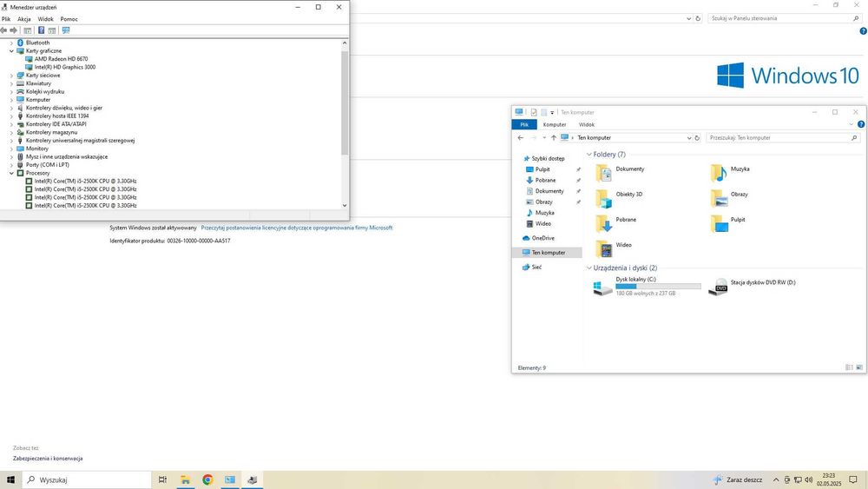Select Kontrolery hosta IEEE 1394 item
Image resolution: width=868 pixels, height=489 pixels.
(x=57, y=116)
